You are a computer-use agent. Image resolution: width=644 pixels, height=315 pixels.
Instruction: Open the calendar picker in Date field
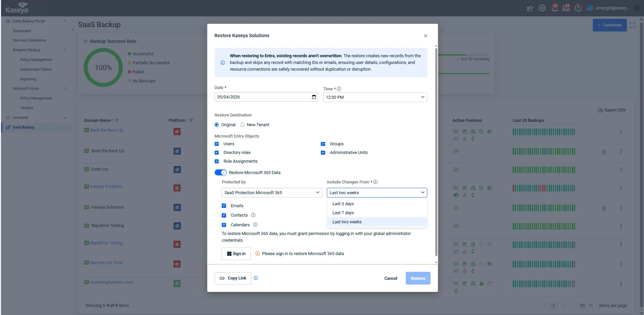[x=314, y=97]
